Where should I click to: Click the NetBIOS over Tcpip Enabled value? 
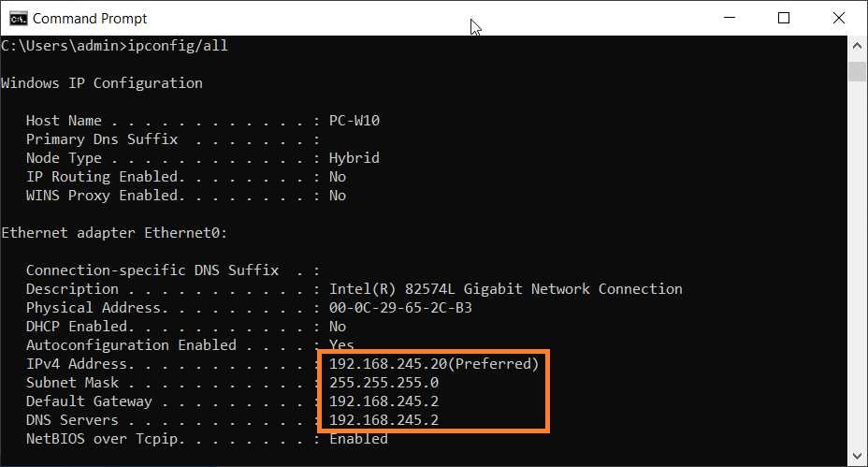tap(358, 439)
